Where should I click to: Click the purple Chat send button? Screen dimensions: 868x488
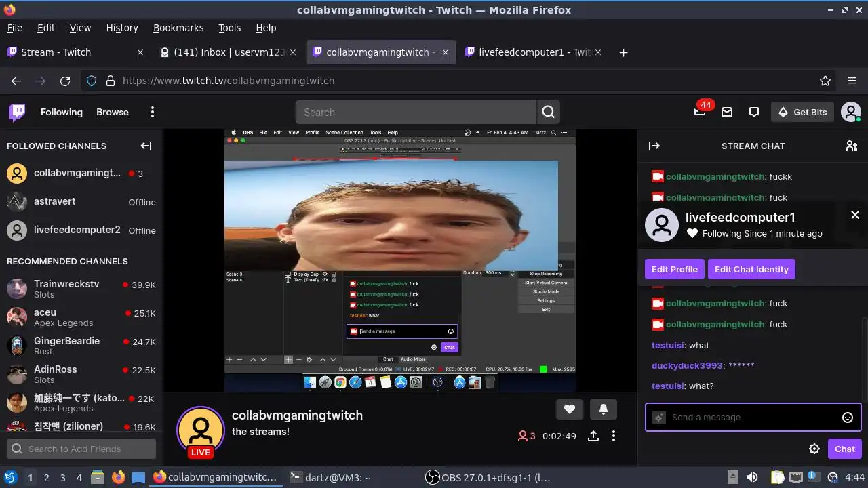click(845, 449)
